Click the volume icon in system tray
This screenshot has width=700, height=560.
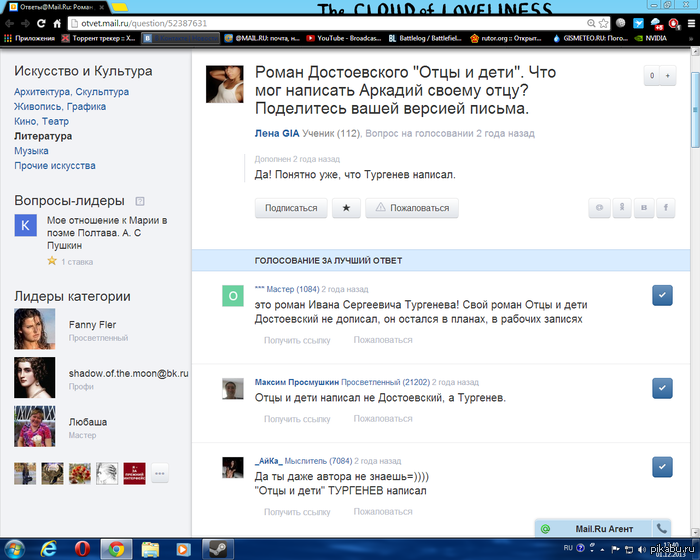[642, 549]
